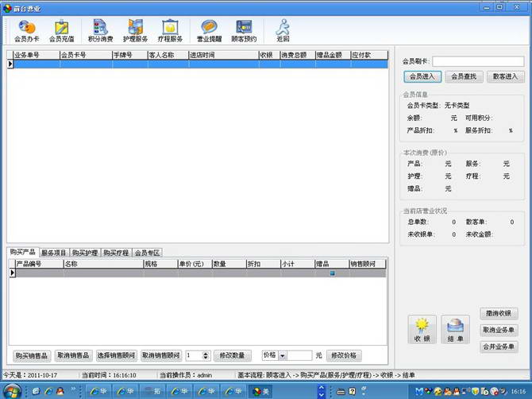
Task: Click the 会员查找 button
Action: point(464,77)
